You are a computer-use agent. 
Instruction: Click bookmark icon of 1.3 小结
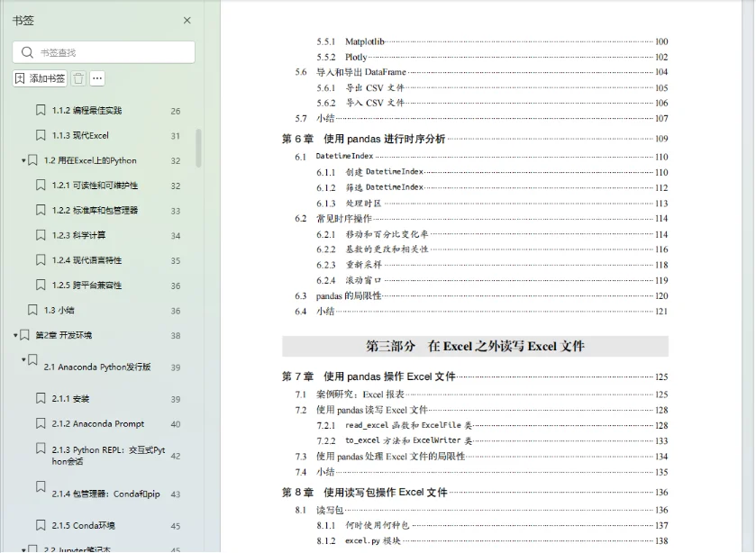point(32,310)
